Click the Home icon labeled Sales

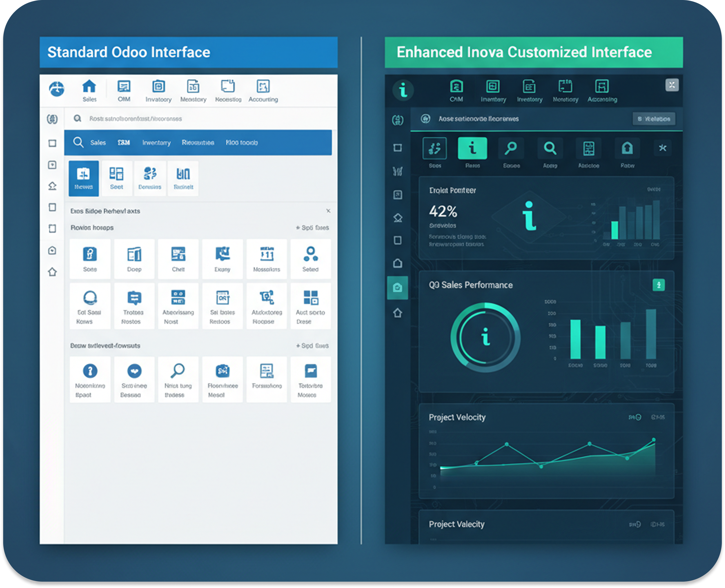[89, 87]
